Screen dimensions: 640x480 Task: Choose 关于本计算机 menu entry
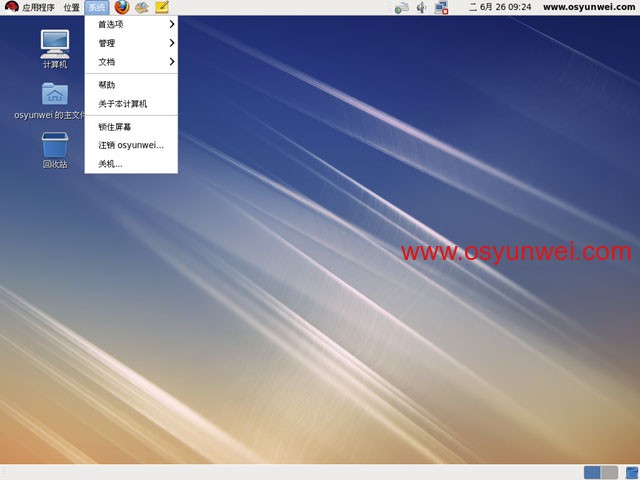point(131,104)
